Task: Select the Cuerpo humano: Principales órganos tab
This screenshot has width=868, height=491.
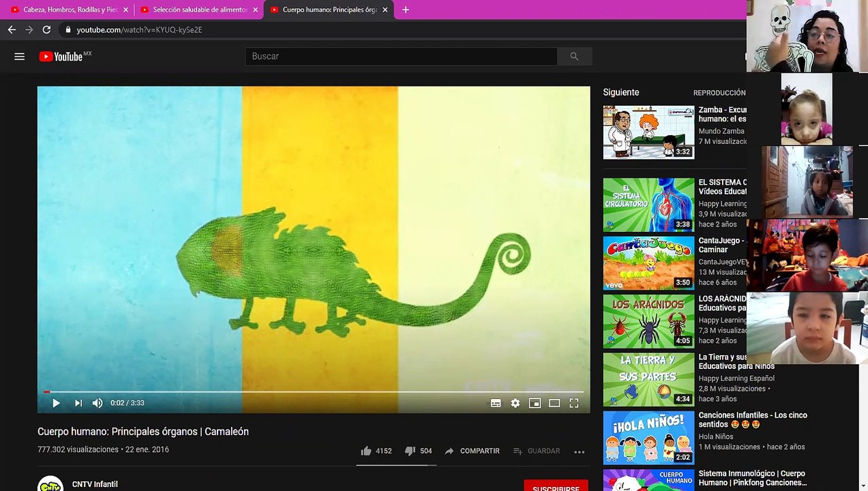Action: pyautogui.click(x=328, y=10)
